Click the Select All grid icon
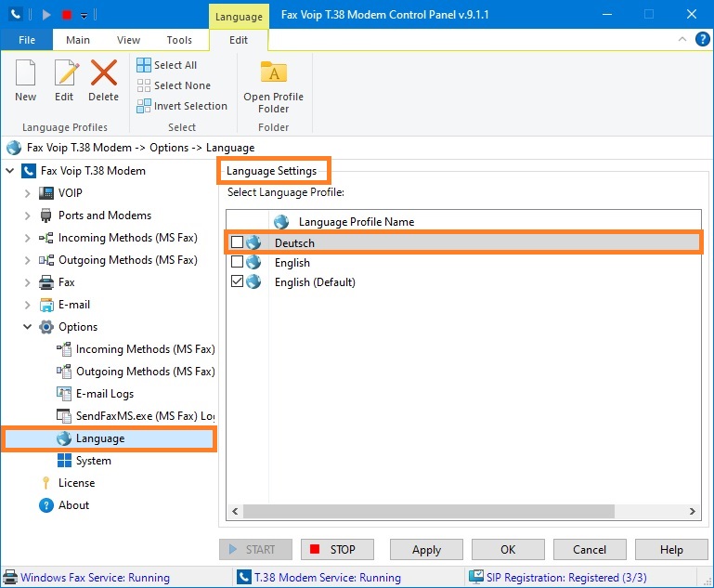The image size is (714, 588). 144,65
